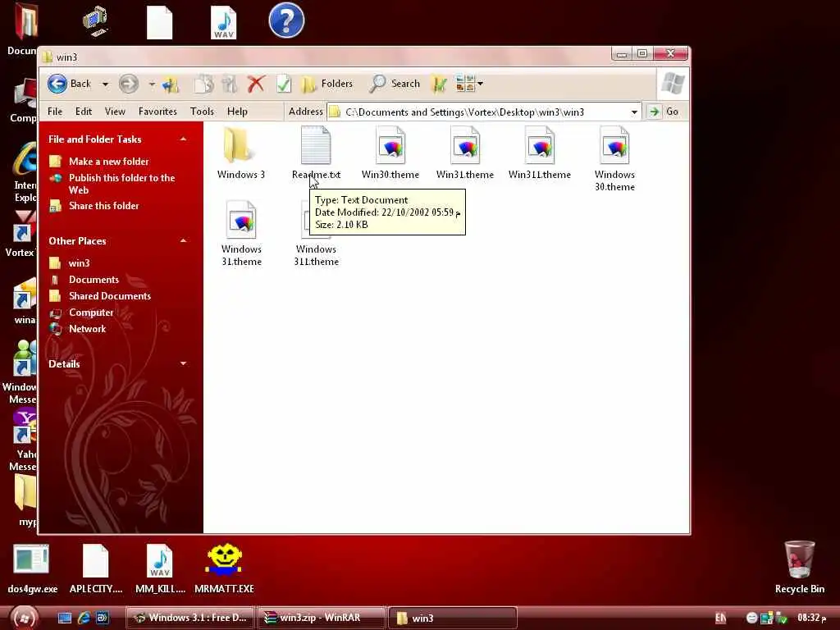Toggle the Folders pane button

tap(327, 84)
